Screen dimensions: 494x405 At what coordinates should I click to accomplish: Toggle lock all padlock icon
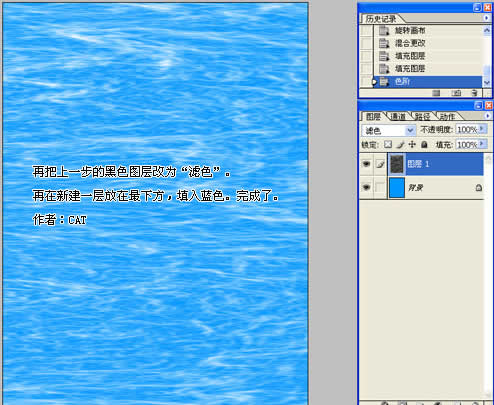(x=424, y=144)
